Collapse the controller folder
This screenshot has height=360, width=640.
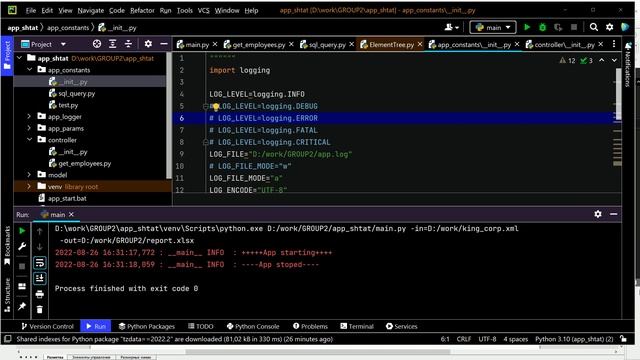pyautogui.click(x=29, y=140)
